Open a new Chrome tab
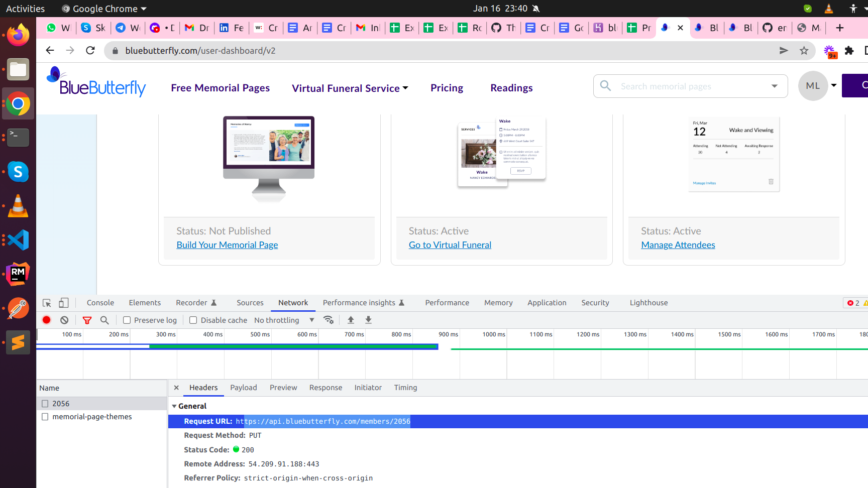 point(839,28)
